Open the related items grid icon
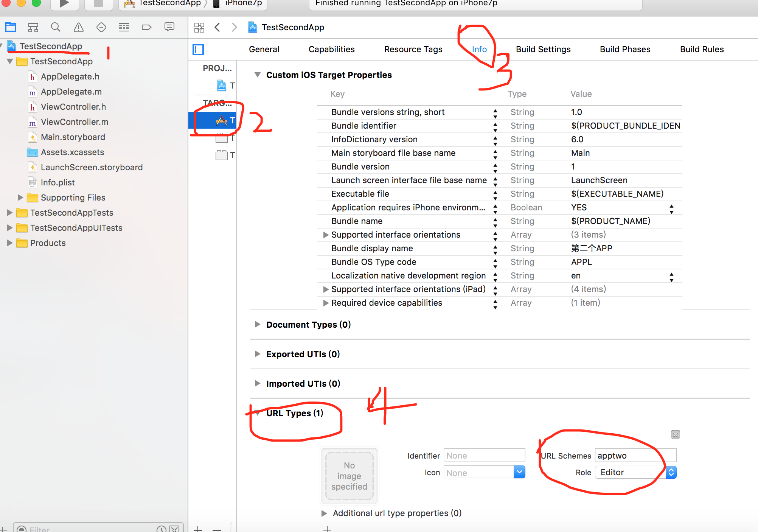The image size is (758, 532). [x=199, y=27]
